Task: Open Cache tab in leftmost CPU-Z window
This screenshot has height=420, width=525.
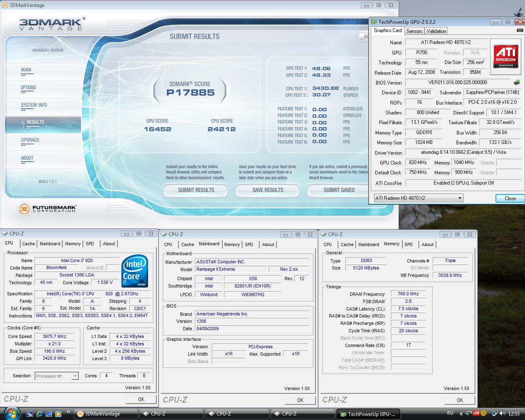Action: point(28,244)
